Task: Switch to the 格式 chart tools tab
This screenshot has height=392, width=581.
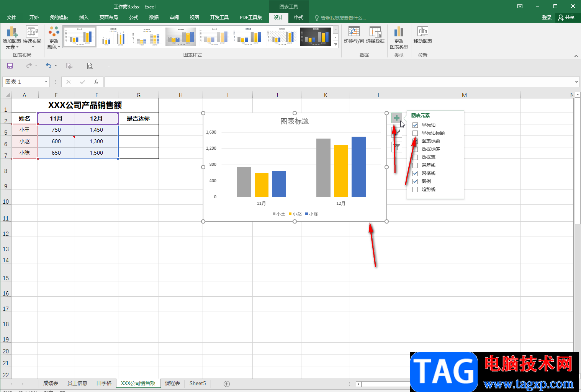Action: [x=298, y=18]
